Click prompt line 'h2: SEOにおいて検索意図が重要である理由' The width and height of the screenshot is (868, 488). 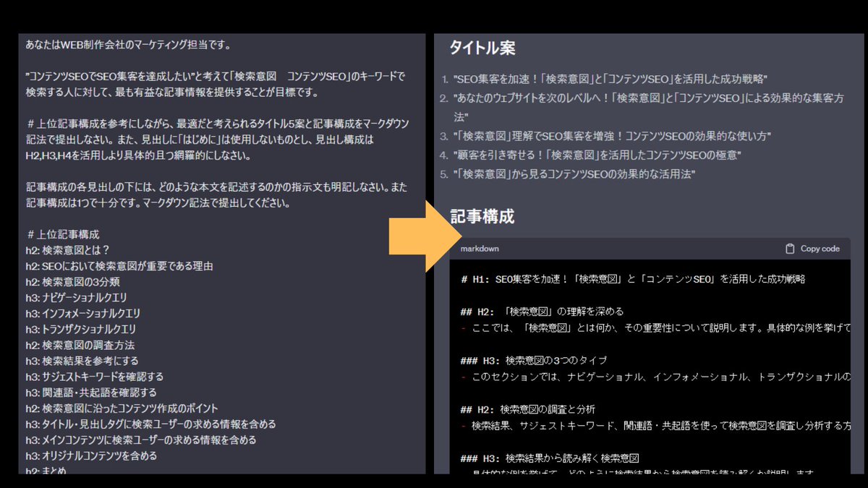[119, 266]
